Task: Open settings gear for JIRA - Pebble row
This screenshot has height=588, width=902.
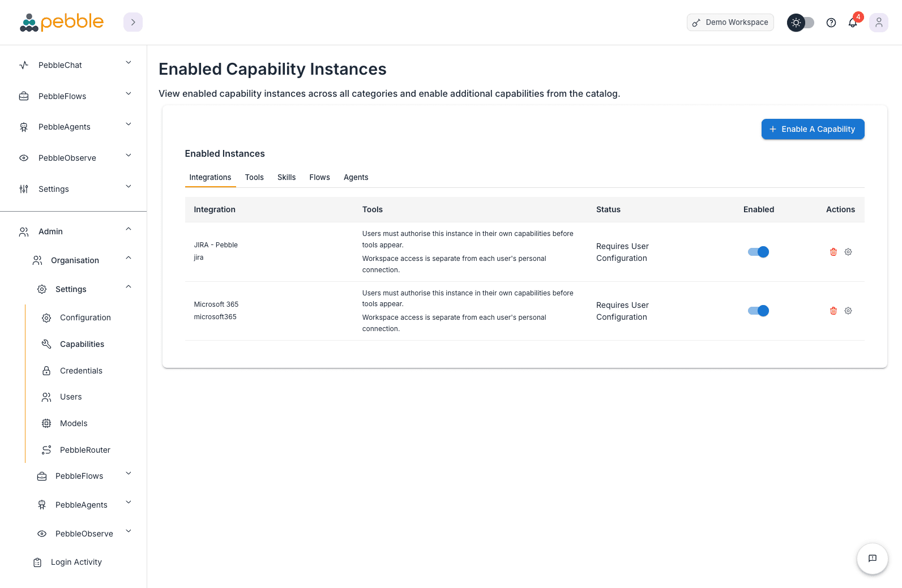Action: click(848, 252)
